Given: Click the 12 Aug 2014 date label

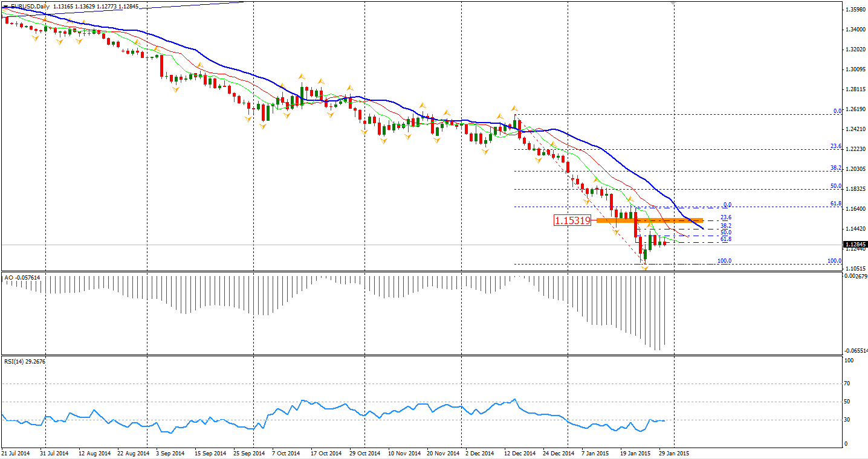Looking at the screenshot, I should pos(96,452).
